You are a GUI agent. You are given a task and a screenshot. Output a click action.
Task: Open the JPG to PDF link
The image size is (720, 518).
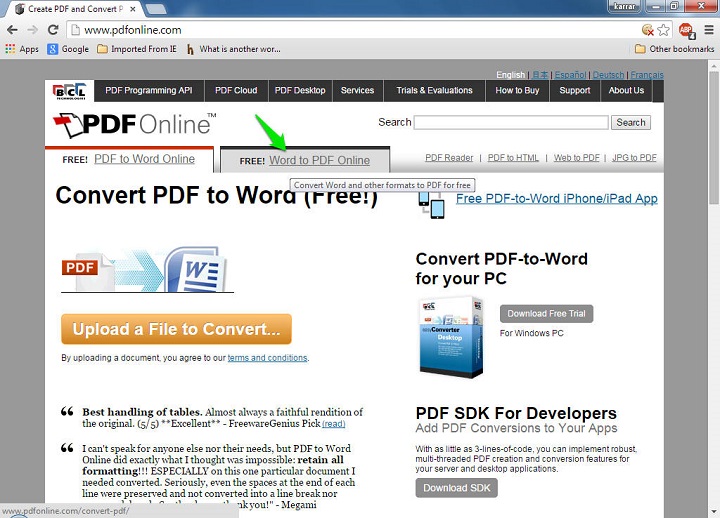coord(634,158)
